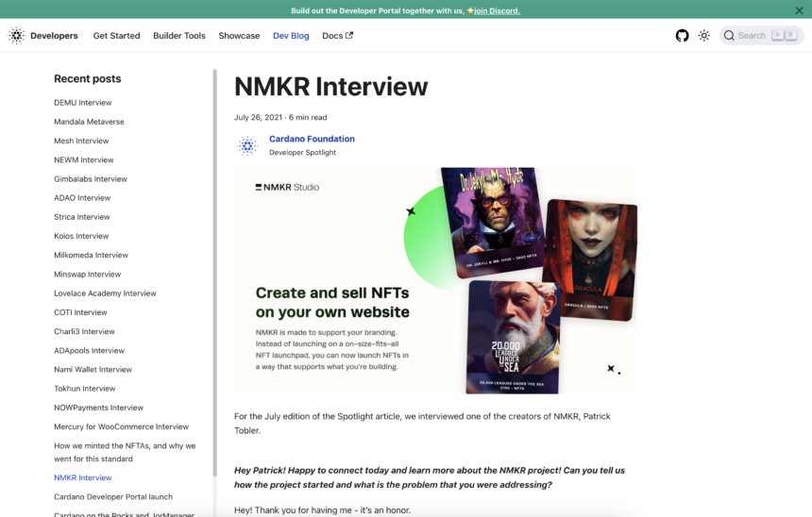Open the Dev Blog section
The width and height of the screenshot is (812, 517).
(291, 36)
